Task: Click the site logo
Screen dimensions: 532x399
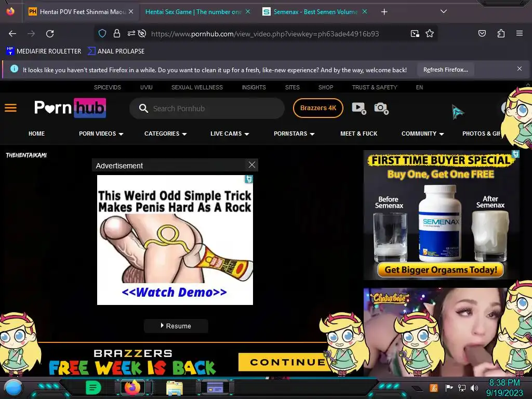Action: pos(70,108)
